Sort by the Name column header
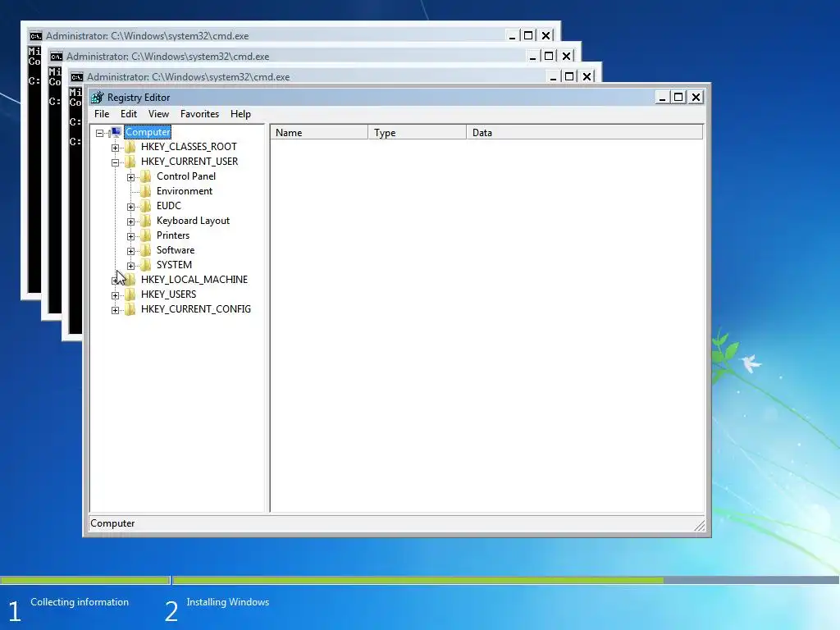Viewport: 840px width, 630px height. click(319, 132)
